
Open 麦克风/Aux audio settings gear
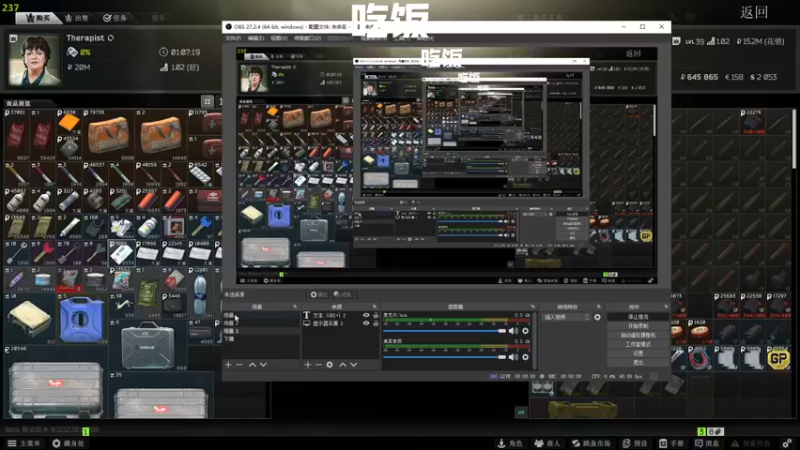526,331
